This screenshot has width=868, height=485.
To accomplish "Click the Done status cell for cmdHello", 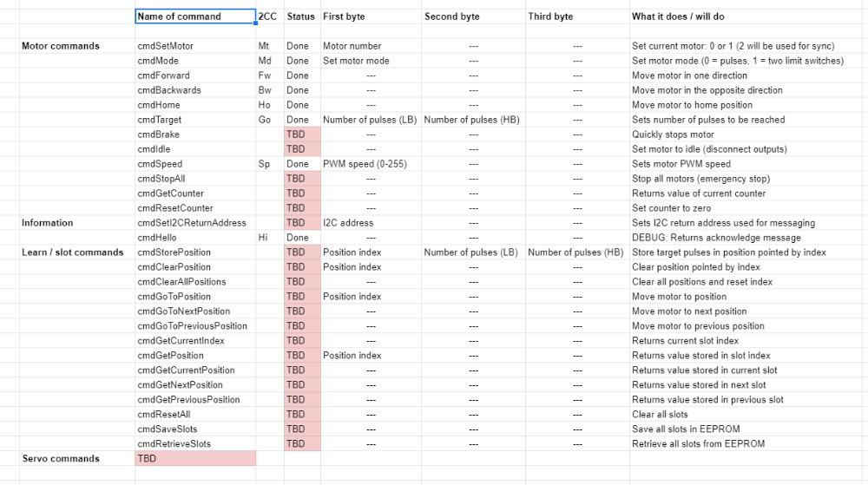I will (x=302, y=238).
